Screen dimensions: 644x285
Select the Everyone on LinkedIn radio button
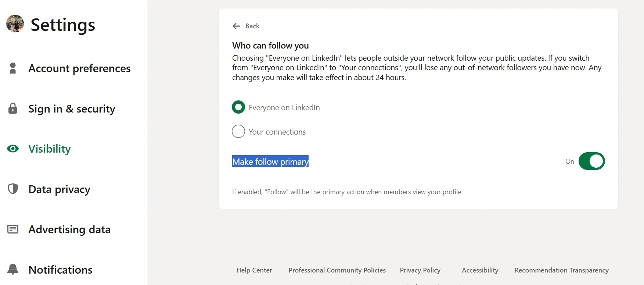point(238,107)
